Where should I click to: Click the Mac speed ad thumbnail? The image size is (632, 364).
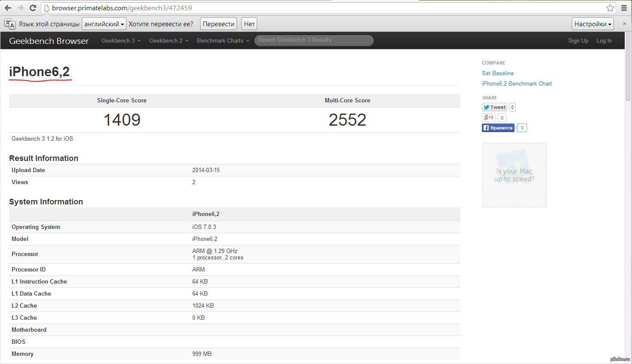514,175
